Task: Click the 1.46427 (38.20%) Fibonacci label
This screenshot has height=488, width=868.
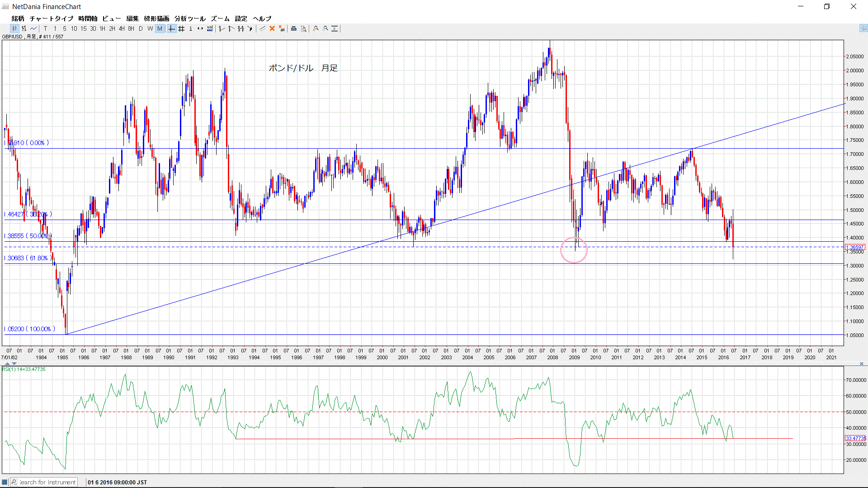Action: [x=28, y=214]
